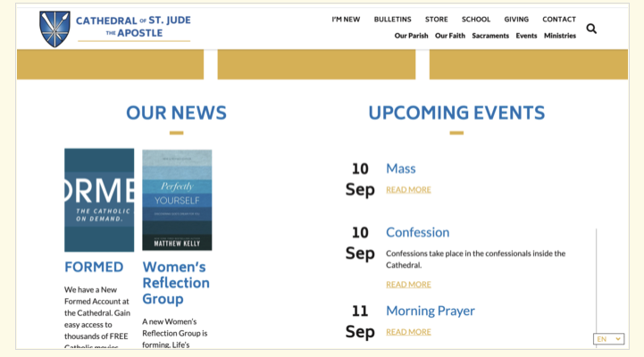Open the GIVING menu item

pos(516,19)
